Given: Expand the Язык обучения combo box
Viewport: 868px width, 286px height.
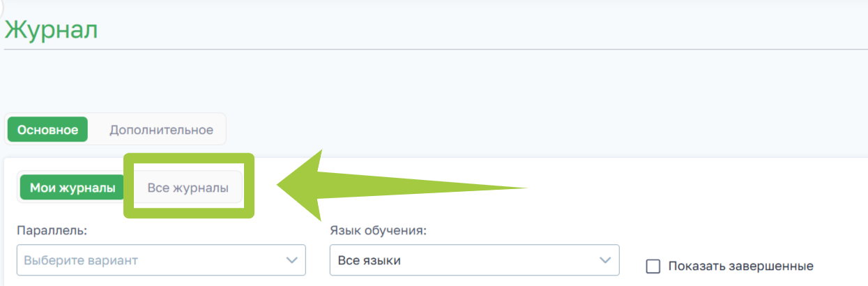Looking at the screenshot, I should 474,260.
